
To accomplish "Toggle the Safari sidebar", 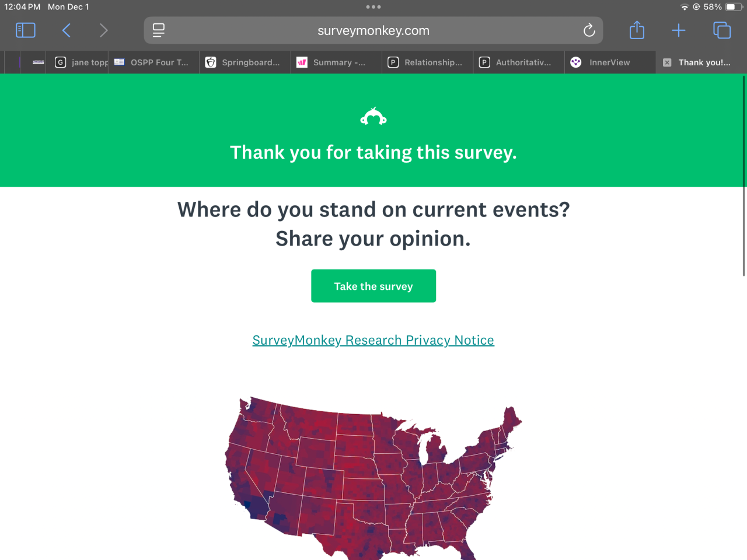I will pos(25,30).
